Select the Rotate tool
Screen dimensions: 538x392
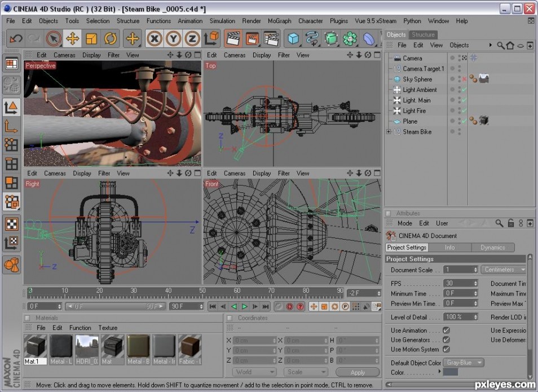point(111,38)
